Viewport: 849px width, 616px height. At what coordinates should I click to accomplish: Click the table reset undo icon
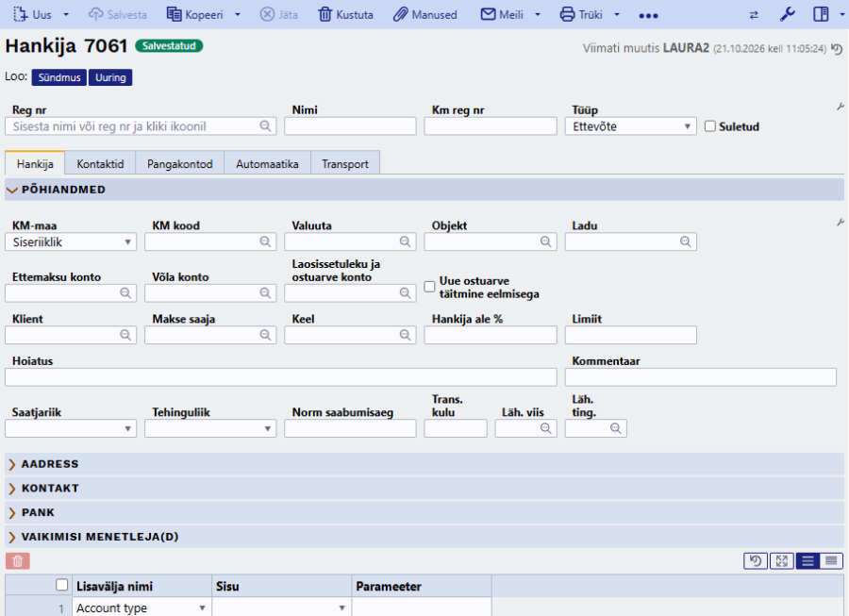tap(756, 561)
